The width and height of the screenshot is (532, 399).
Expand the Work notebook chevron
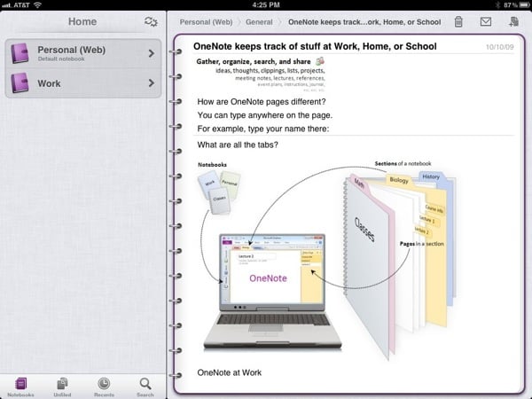152,83
